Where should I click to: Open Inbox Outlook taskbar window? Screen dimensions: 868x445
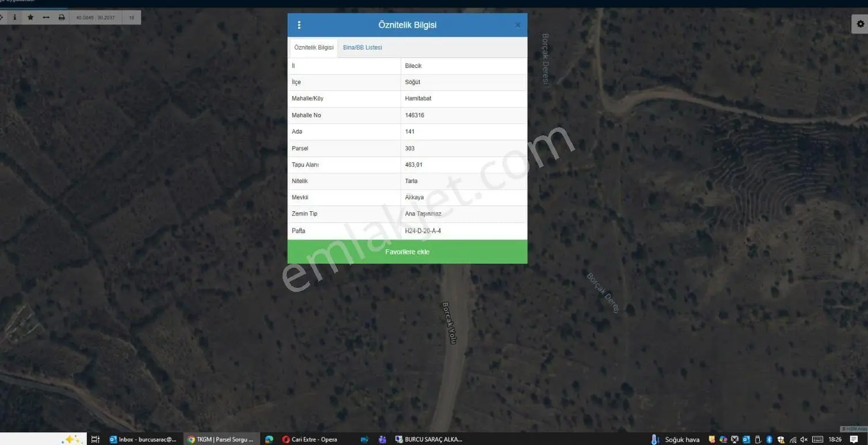pos(144,439)
